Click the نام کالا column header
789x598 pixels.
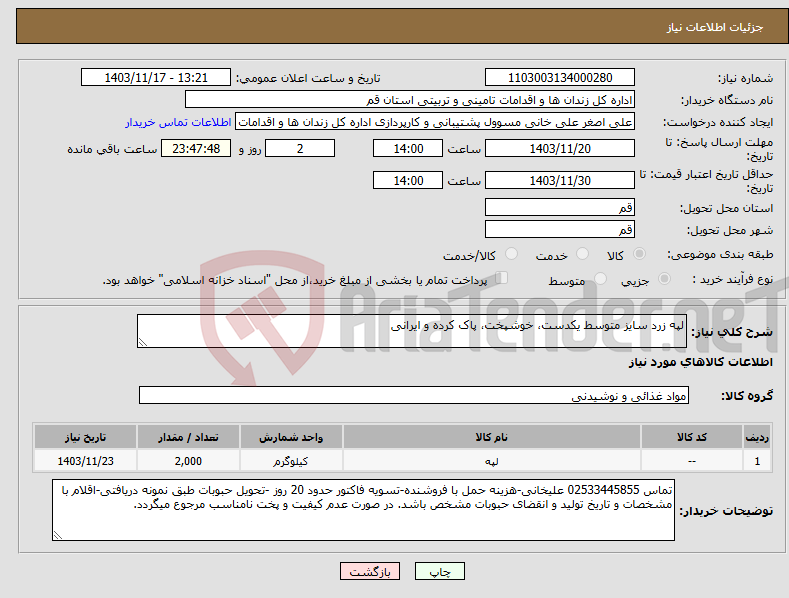[x=492, y=437]
